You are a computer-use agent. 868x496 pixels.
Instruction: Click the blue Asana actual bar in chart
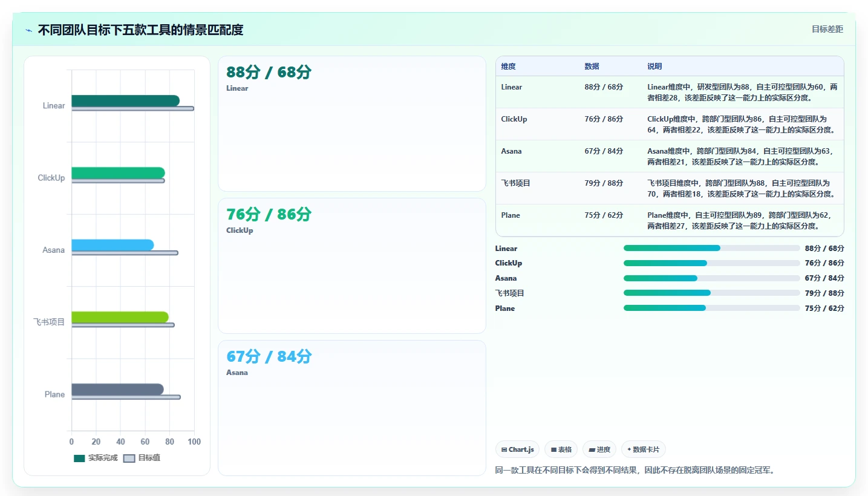pos(113,245)
